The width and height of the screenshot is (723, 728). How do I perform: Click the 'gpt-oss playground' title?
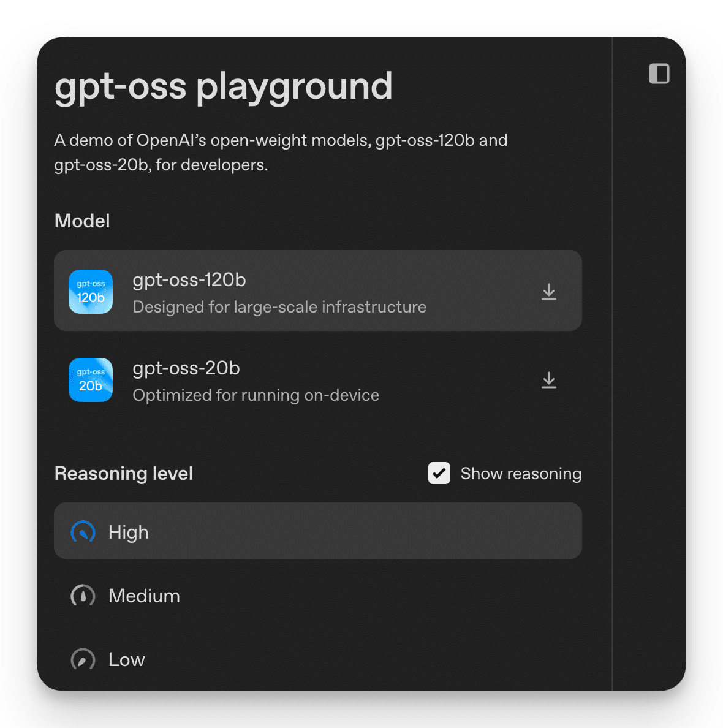coord(223,86)
